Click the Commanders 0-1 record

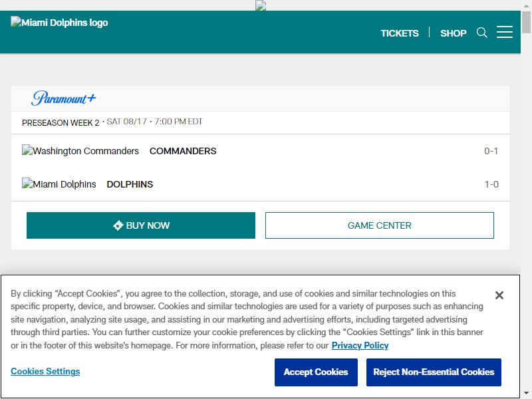[x=491, y=151]
